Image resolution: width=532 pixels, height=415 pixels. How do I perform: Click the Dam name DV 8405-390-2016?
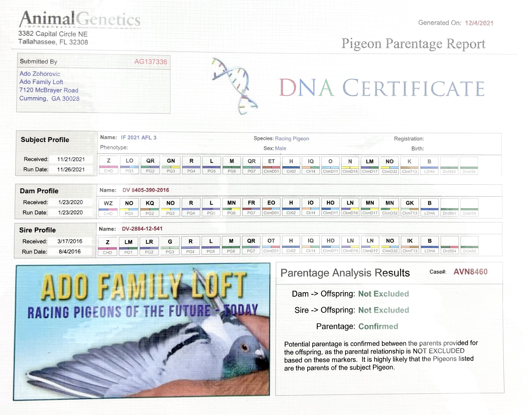coord(146,190)
